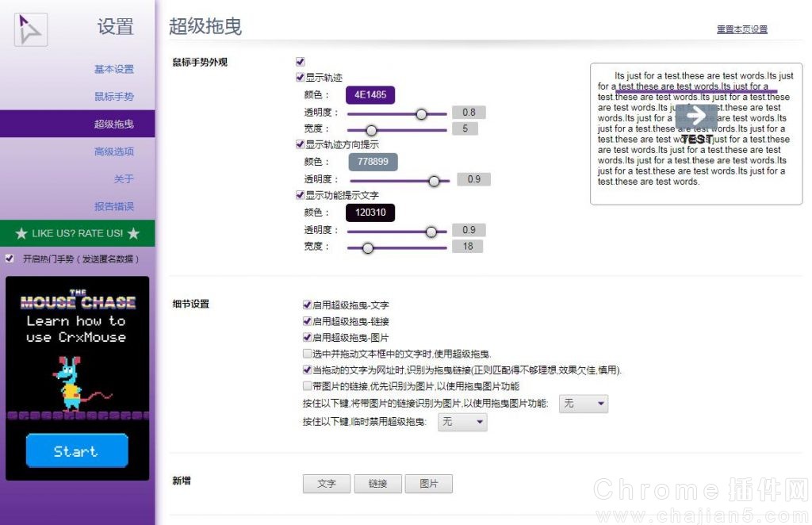This screenshot has height=525, width=812.
Task: Uncheck 启用超级拖曳-图片 option
Action: click(x=308, y=338)
